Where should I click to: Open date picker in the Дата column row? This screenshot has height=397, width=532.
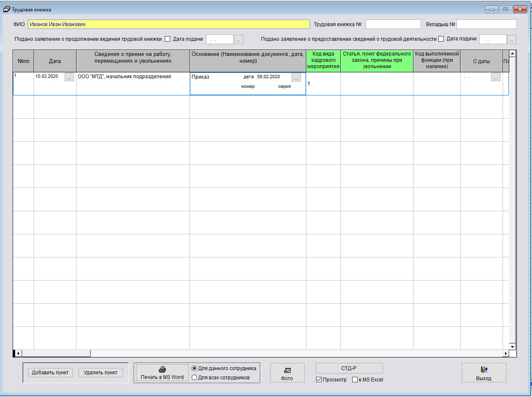tap(69, 77)
